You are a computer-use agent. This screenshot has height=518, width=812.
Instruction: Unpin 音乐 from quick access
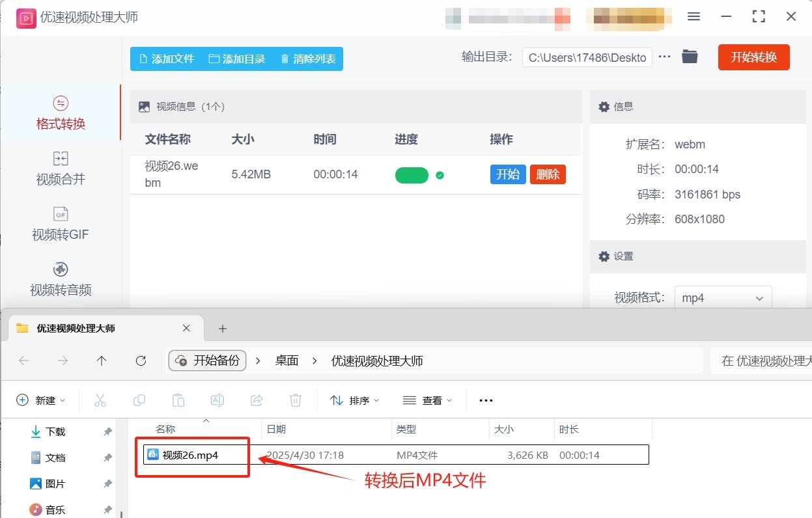click(x=108, y=510)
